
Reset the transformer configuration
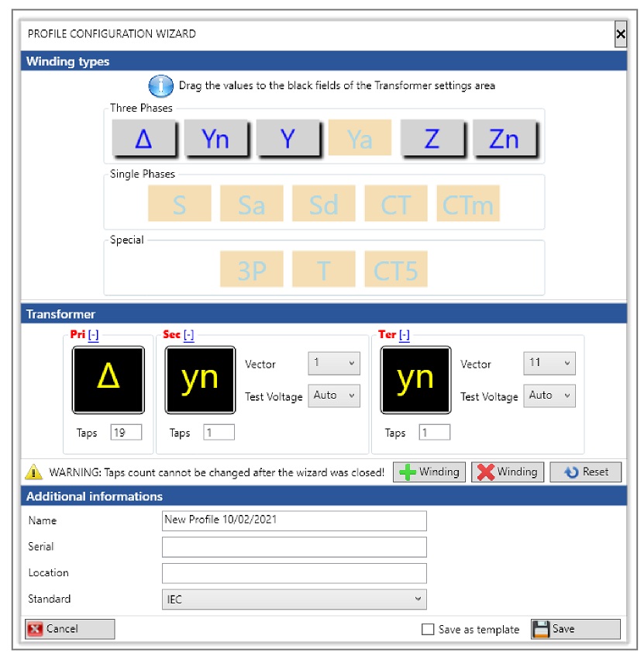[x=586, y=472]
